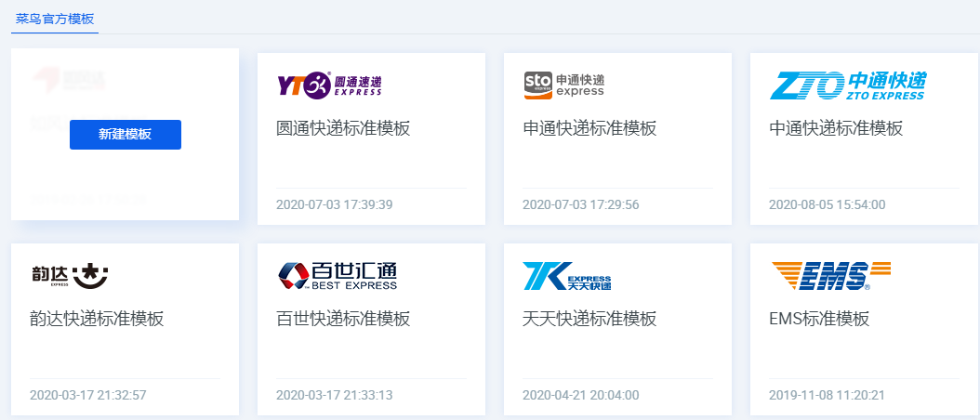Click timestamp 2020-07-03 17:39:39
Viewport: 980px width, 420px height.
click(335, 205)
